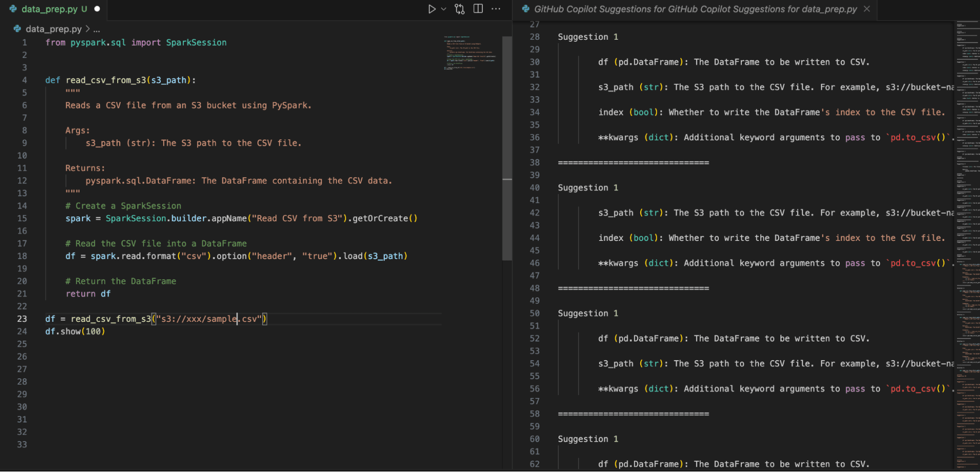
Task: Click data_prep.py in the breadcrumb
Action: click(53, 29)
